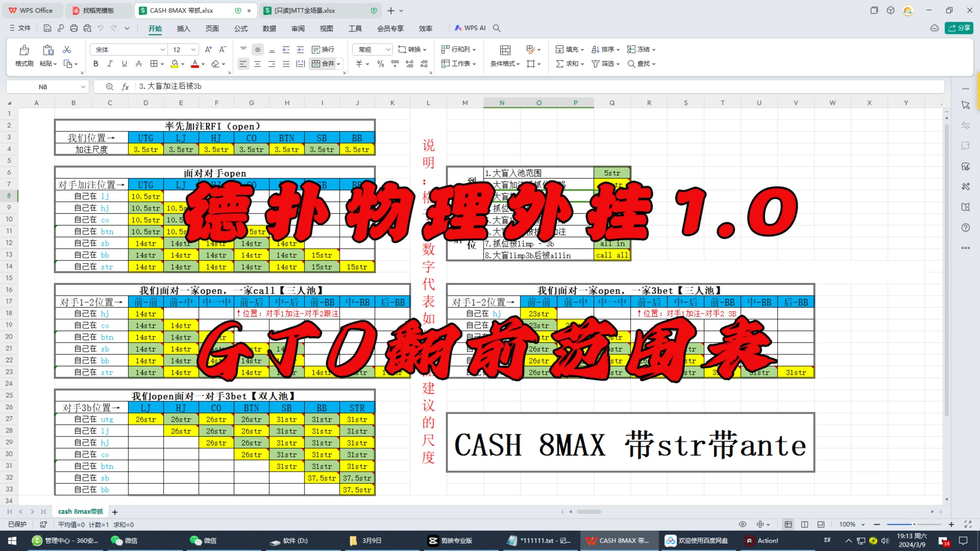980x551 pixels.
Task: Click the thousands separator icon
Action: point(395,64)
